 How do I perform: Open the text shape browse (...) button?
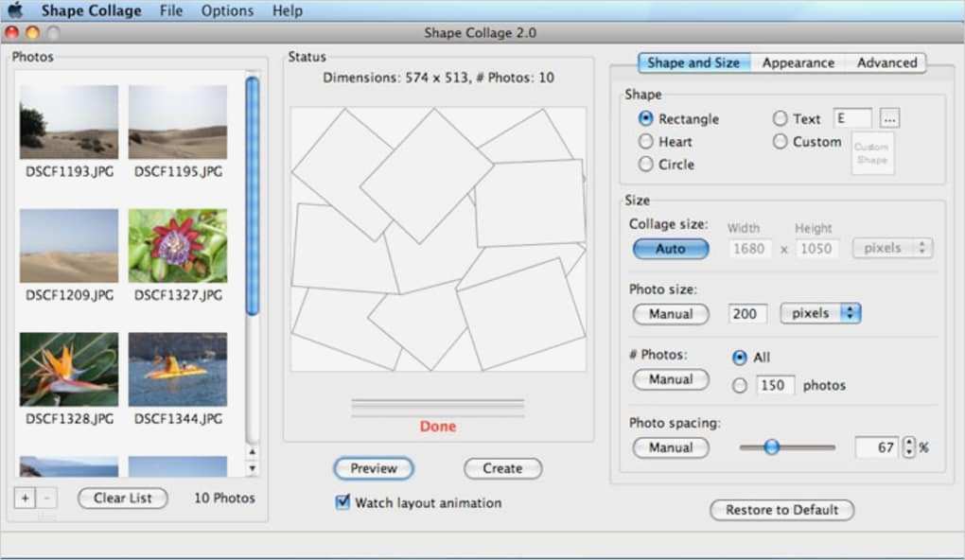coord(887,117)
